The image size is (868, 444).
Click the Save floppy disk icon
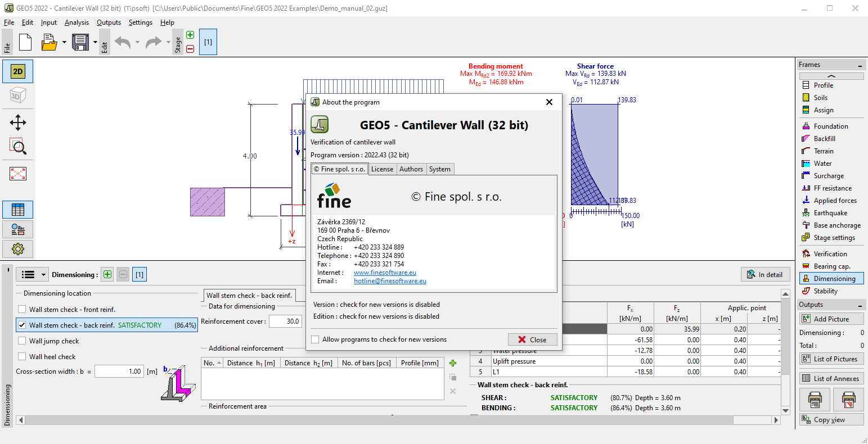[81, 42]
